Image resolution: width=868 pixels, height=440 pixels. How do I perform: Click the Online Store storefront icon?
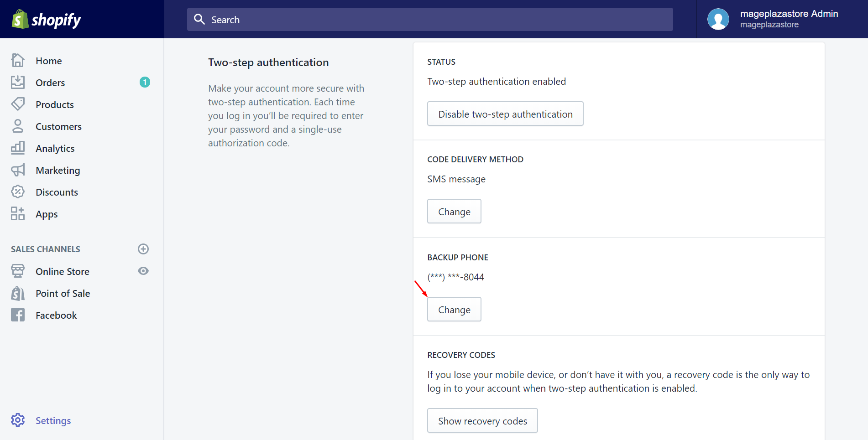[x=18, y=271]
